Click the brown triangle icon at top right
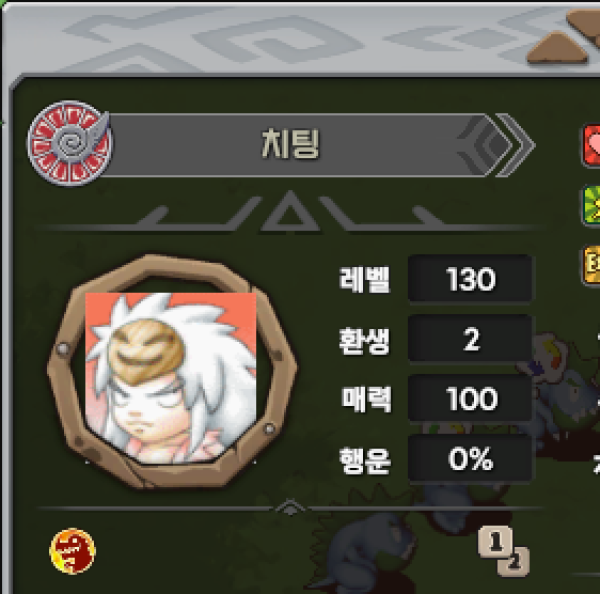 tap(557, 48)
